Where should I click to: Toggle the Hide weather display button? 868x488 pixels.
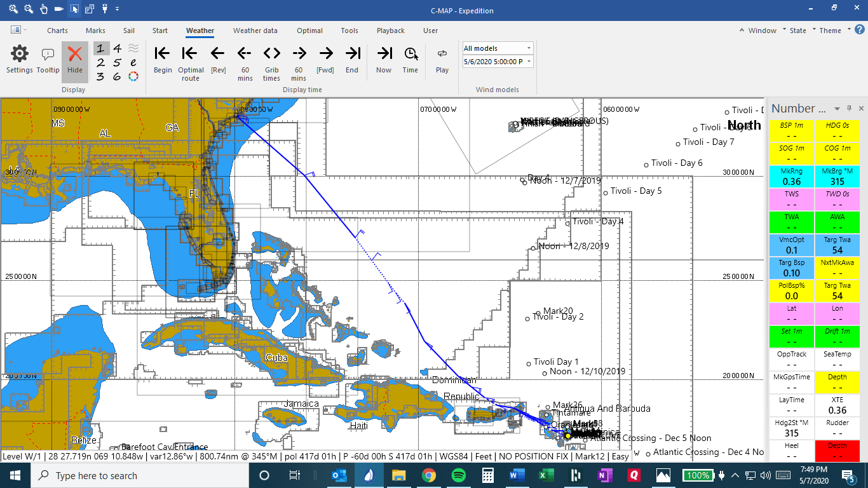[75, 60]
